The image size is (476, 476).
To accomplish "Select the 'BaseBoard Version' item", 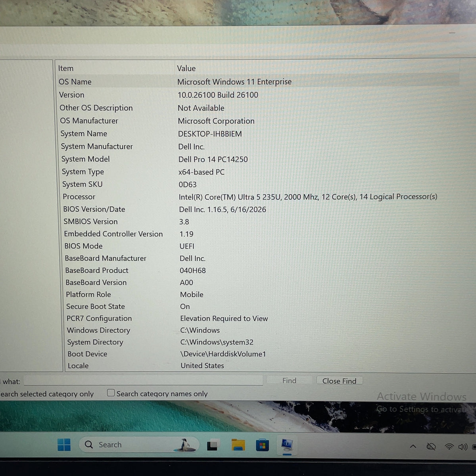I will [x=96, y=282].
